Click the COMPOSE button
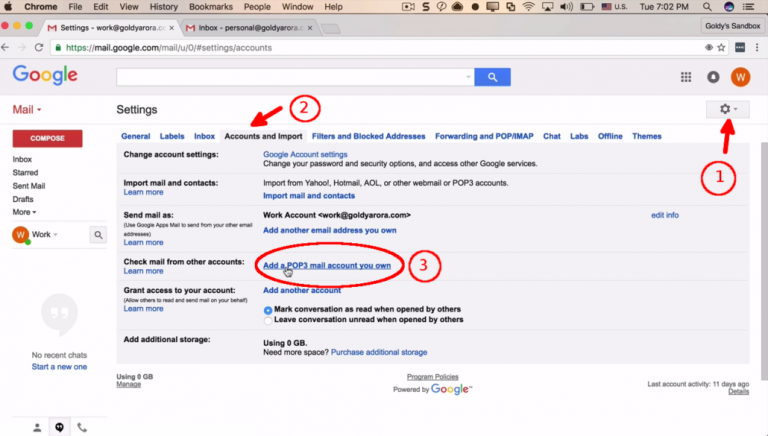 coord(48,139)
